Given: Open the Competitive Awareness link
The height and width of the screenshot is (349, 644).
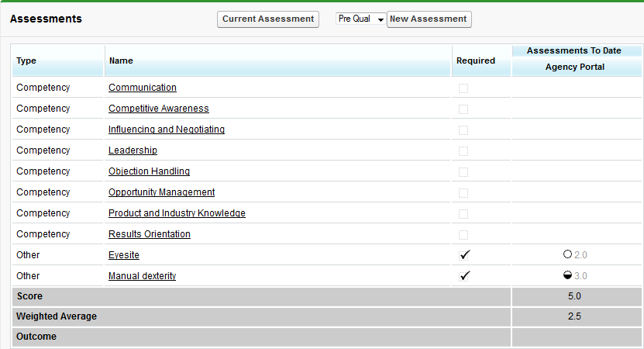Looking at the screenshot, I should [159, 109].
